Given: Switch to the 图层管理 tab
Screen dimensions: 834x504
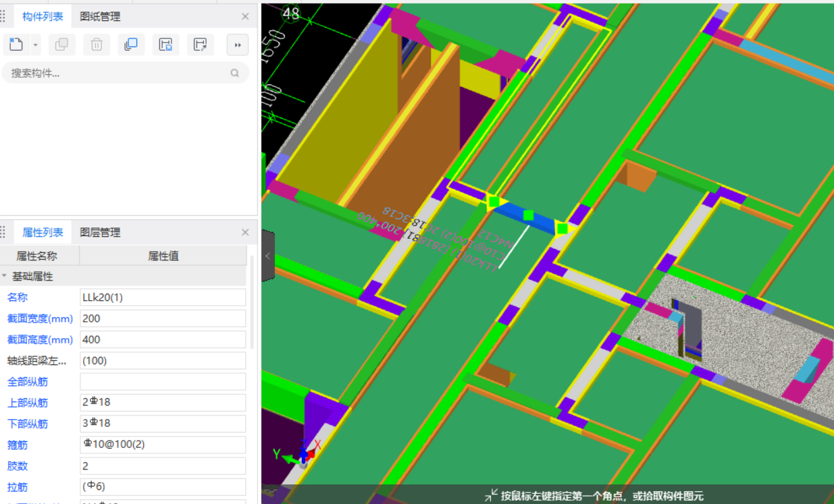Looking at the screenshot, I should click(100, 232).
